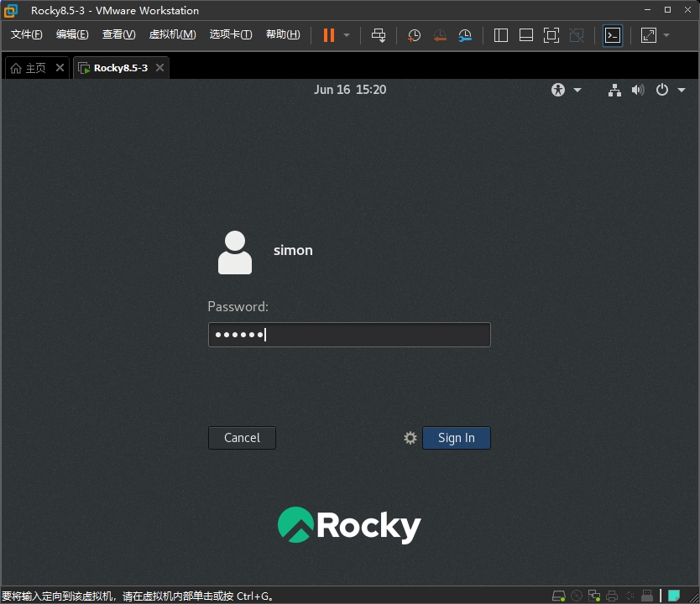Open the 选项卡(T) menu
Viewport: 700px width, 604px height.
tap(231, 34)
